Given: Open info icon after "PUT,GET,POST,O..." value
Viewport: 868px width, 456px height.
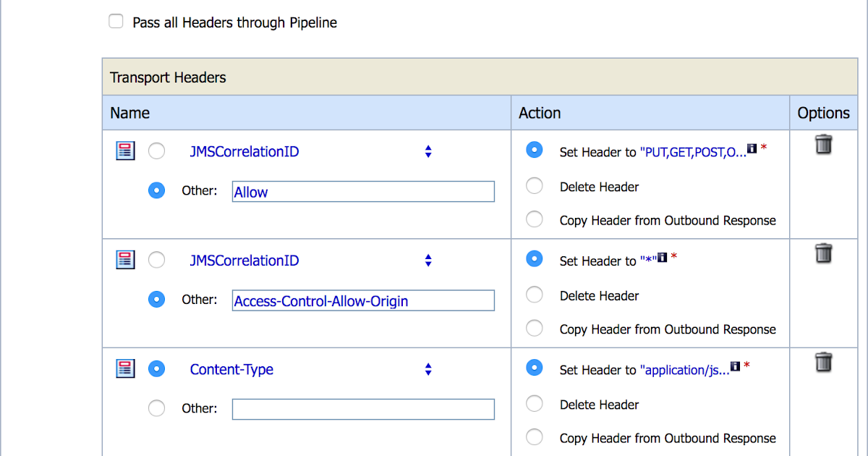Looking at the screenshot, I should (752, 148).
